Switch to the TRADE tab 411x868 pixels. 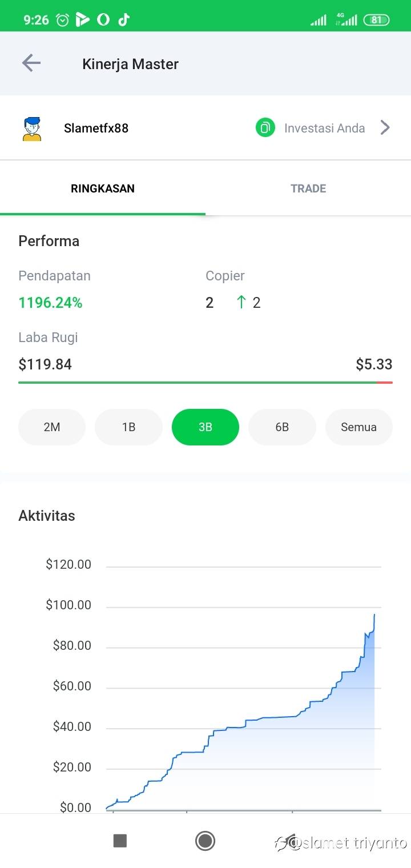[x=308, y=188]
